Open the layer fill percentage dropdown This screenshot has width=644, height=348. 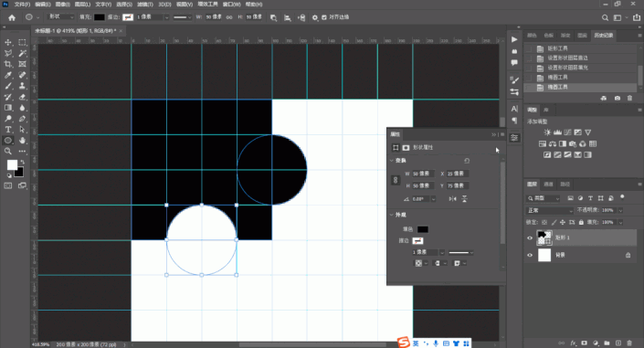point(620,222)
